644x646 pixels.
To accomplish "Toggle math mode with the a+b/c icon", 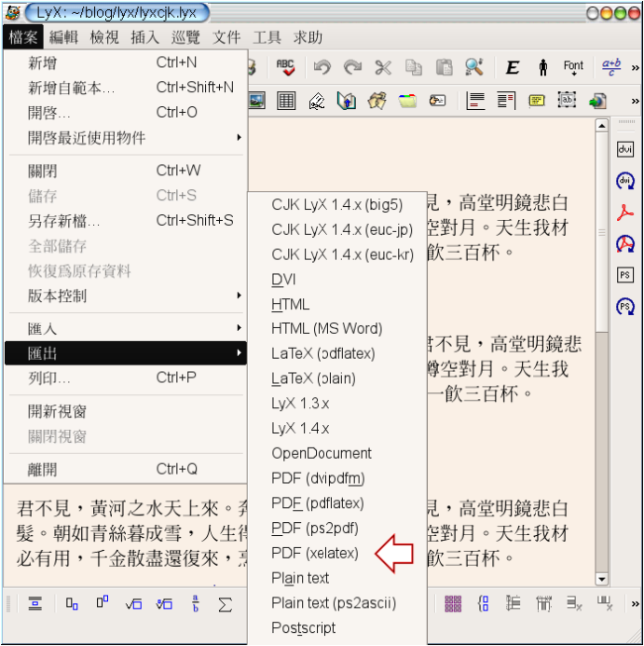I will 611,67.
